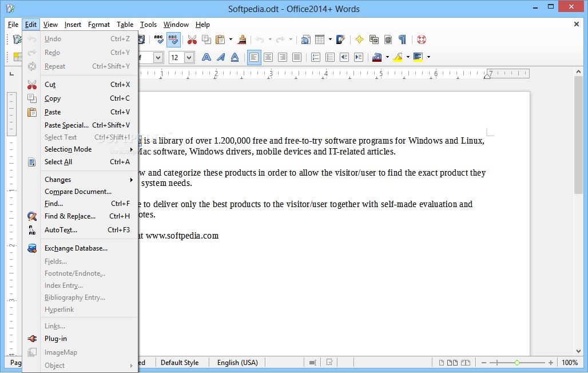
Task: Toggle Numbering list on
Action: 316,57
